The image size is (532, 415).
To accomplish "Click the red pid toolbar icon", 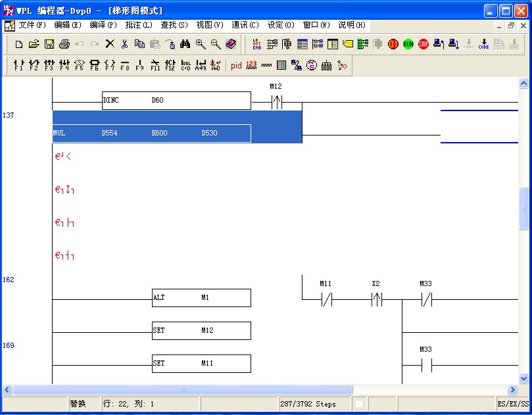I will click(x=236, y=65).
